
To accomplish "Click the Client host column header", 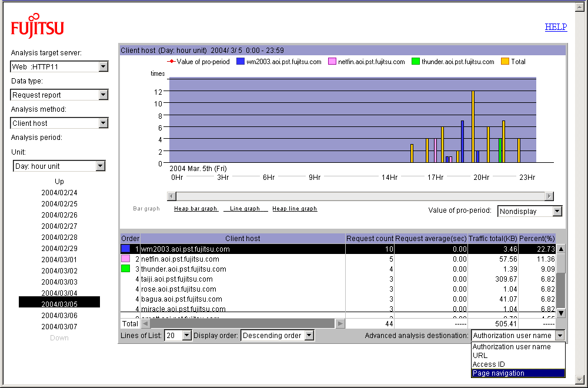I will tap(243, 239).
